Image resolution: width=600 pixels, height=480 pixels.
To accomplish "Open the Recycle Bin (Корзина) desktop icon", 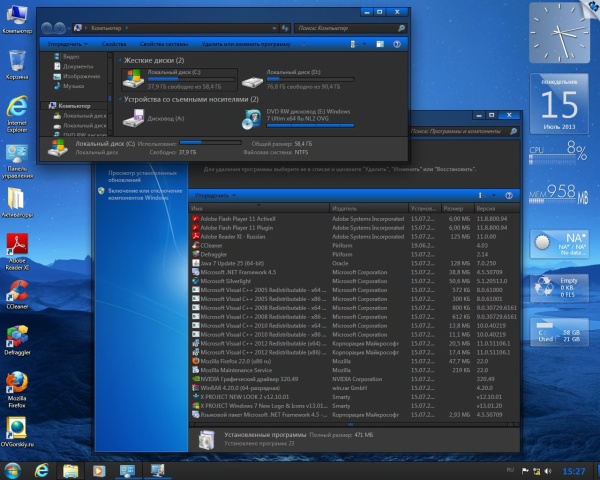I will click(16, 61).
